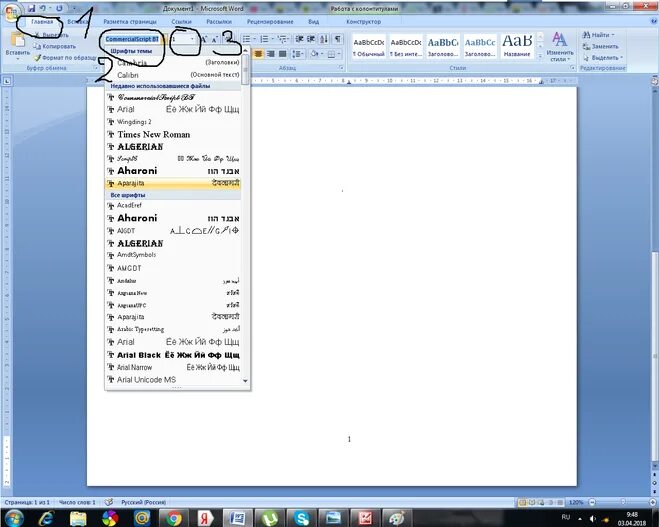Click the zoom slider in the status bar

(623, 502)
